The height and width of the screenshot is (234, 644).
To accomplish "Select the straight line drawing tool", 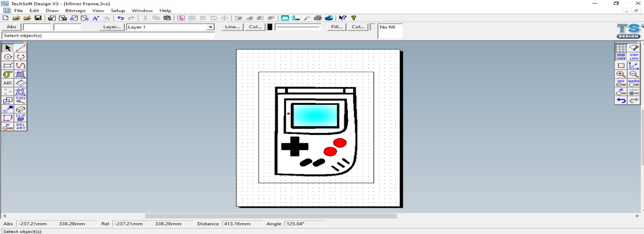I will [x=21, y=48].
